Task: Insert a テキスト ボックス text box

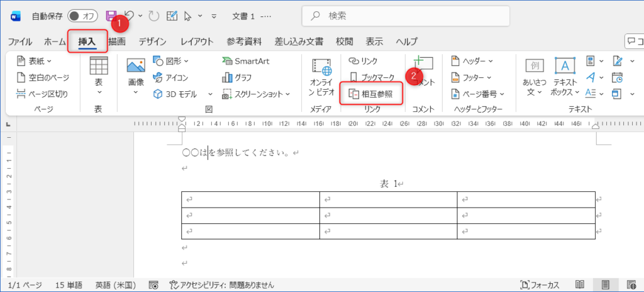Action: coord(565,77)
